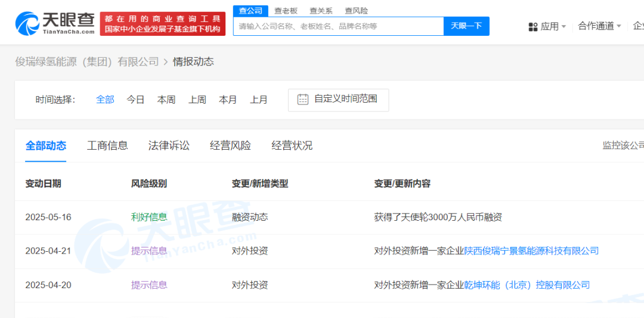Click the red promotional banner

163,24
